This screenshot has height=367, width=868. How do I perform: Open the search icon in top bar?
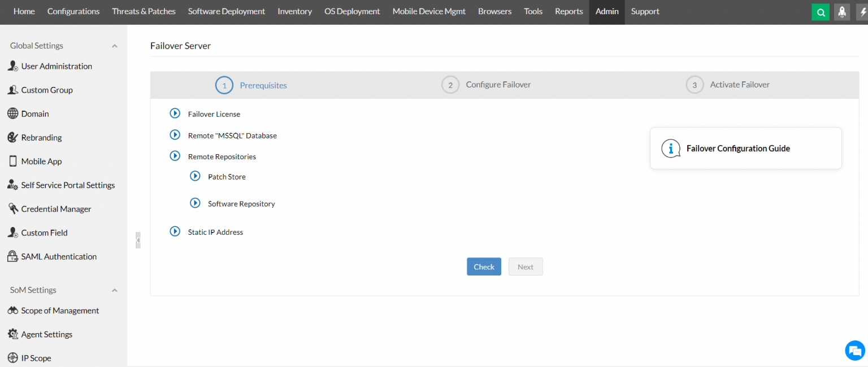coord(820,12)
